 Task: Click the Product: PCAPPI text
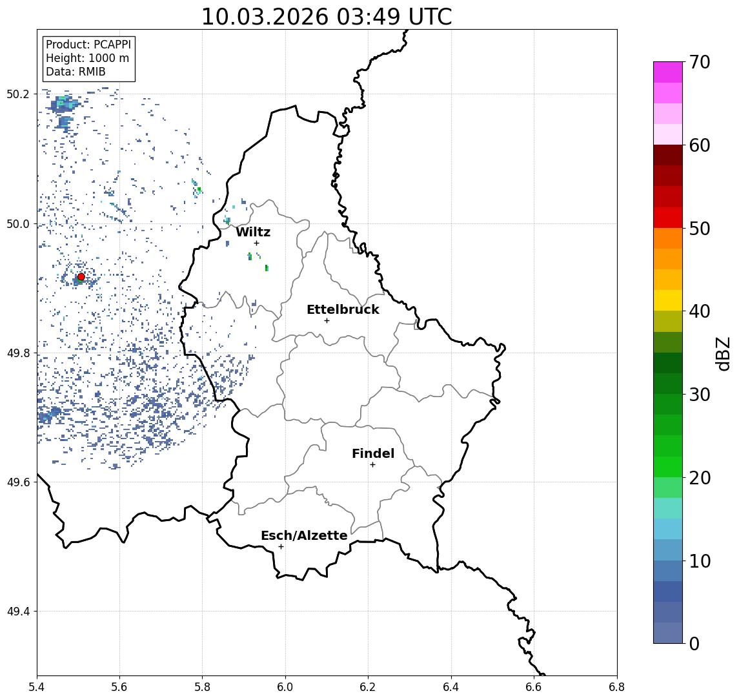tap(88, 45)
